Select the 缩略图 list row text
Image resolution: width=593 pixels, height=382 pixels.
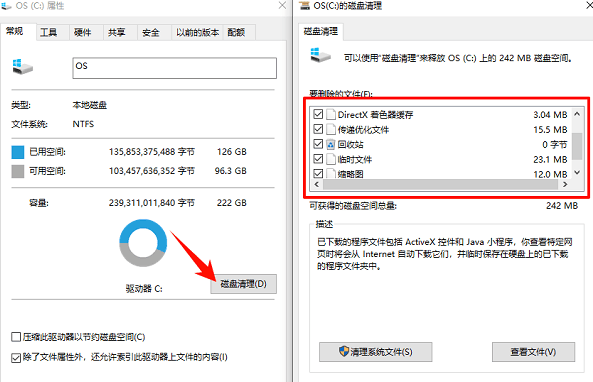coord(351,174)
